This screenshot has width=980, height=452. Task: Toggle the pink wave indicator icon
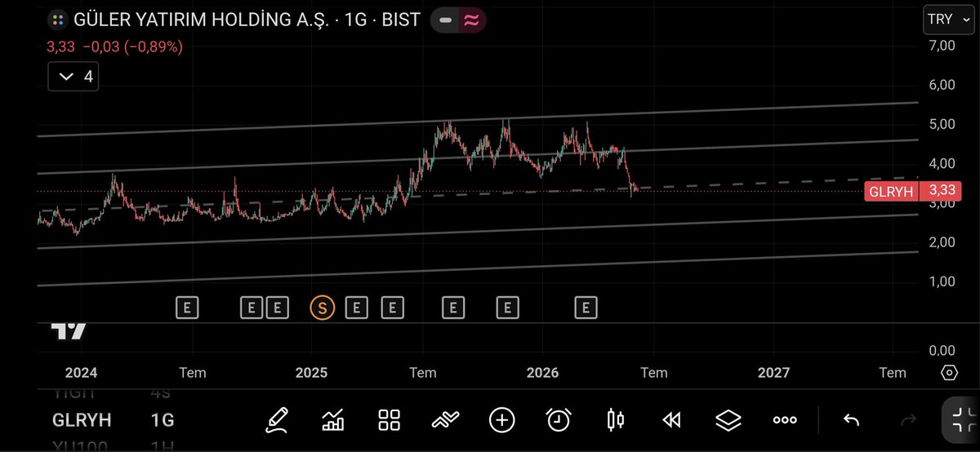tap(471, 20)
